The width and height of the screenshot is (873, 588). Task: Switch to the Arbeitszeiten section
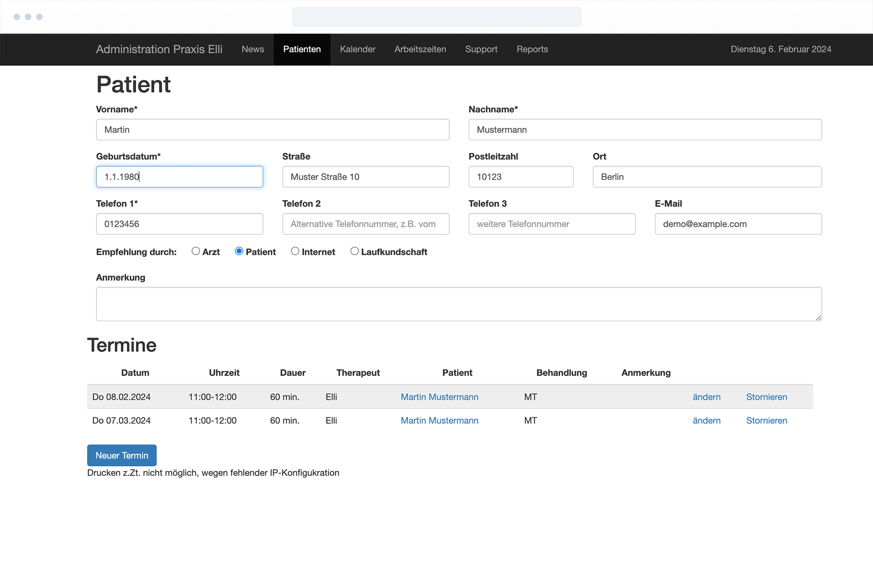click(x=420, y=49)
